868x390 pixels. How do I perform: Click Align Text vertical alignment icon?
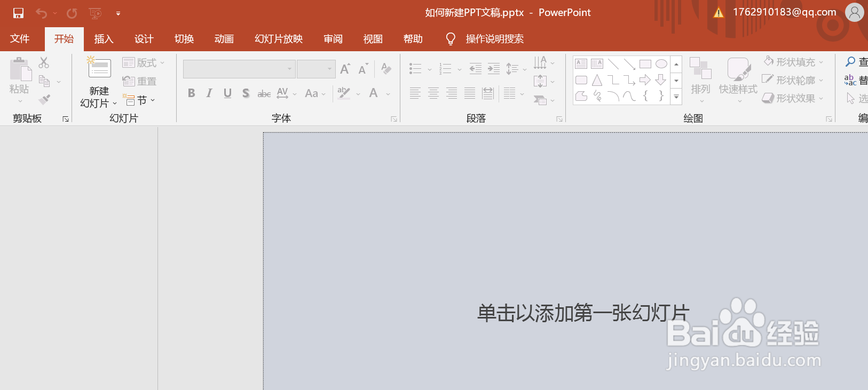click(540, 81)
